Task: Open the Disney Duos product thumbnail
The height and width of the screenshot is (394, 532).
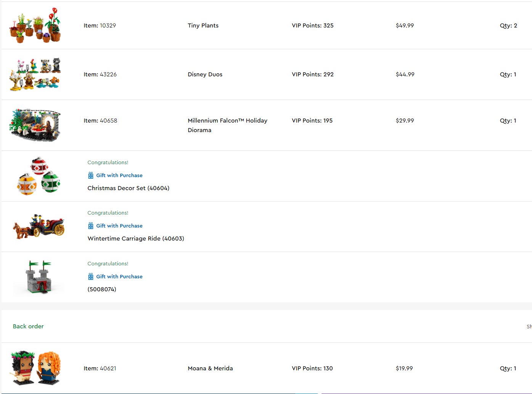Action: (35, 74)
